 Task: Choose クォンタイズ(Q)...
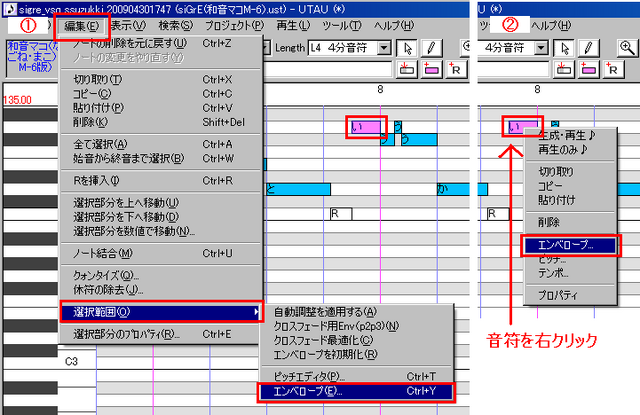coord(161,275)
